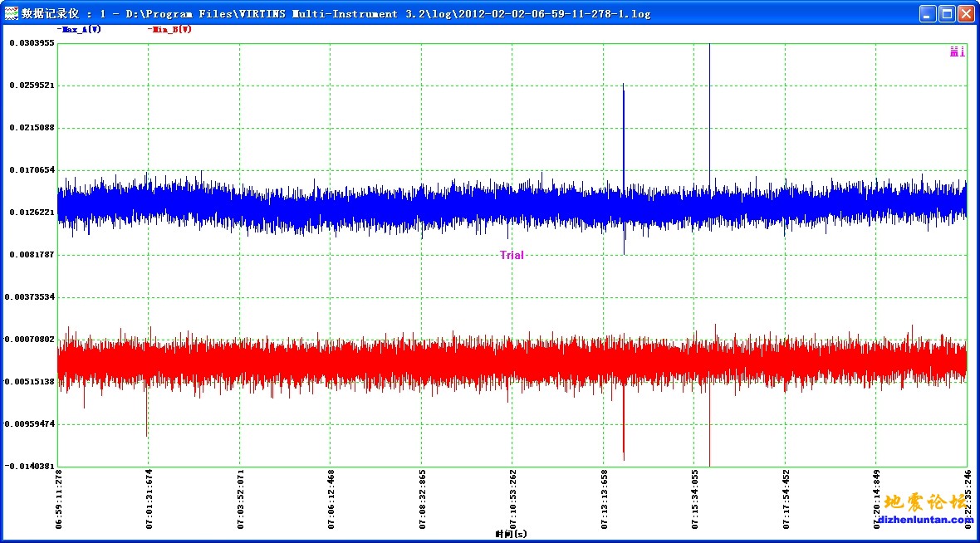Click the y-axis value -0.0140381
Viewport: 980px width, 543px height.
point(29,466)
